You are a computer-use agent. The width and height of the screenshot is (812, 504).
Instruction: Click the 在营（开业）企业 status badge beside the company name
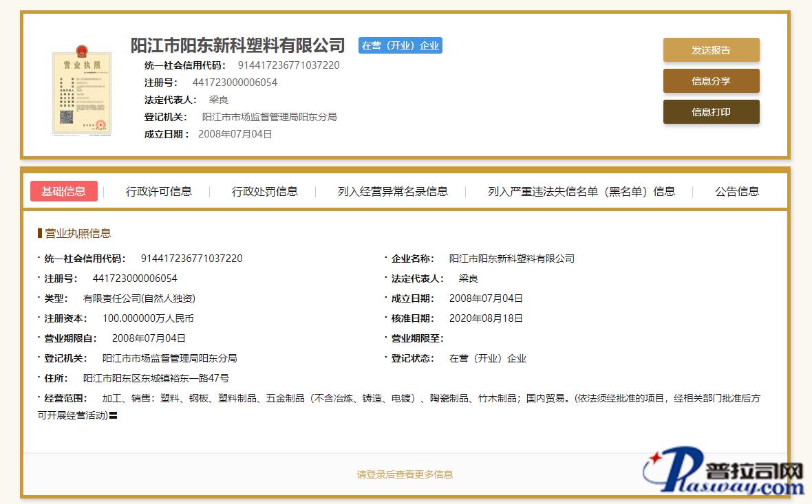tap(400, 45)
